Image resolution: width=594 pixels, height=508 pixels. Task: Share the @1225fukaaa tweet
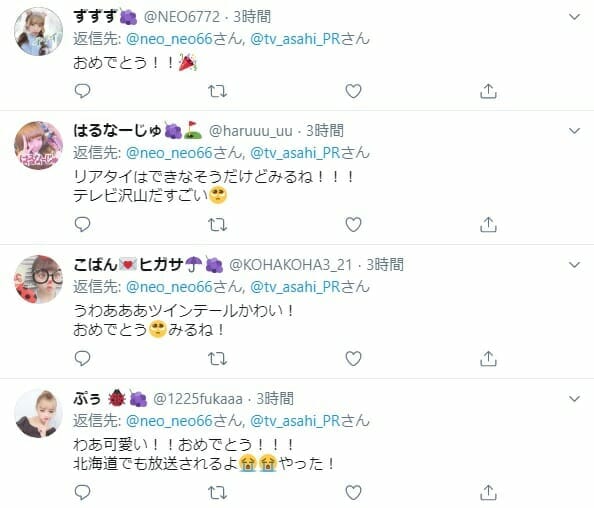coord(488,492)
